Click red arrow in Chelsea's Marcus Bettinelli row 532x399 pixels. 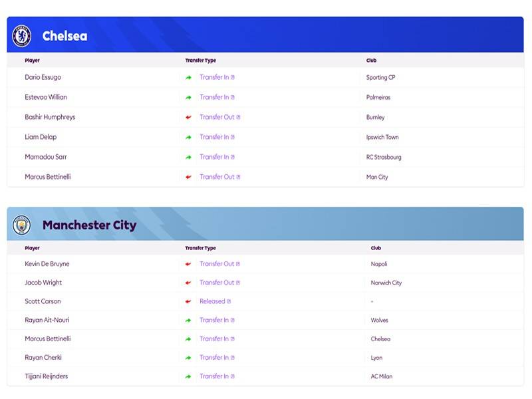[x=189, y=177]
